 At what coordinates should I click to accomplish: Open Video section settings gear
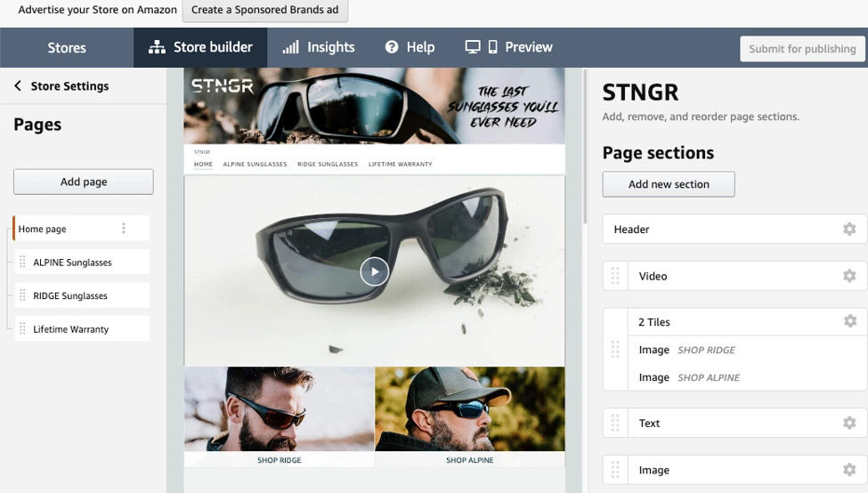click(x=849, y=276)
